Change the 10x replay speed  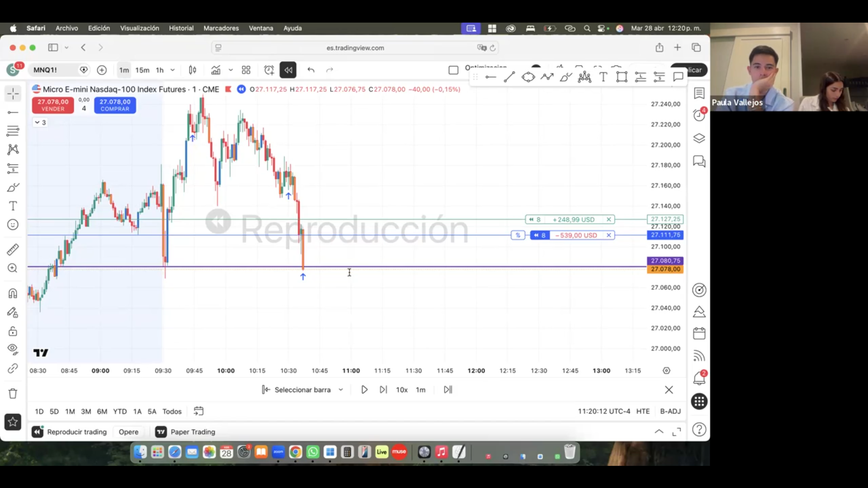point(402,390)
